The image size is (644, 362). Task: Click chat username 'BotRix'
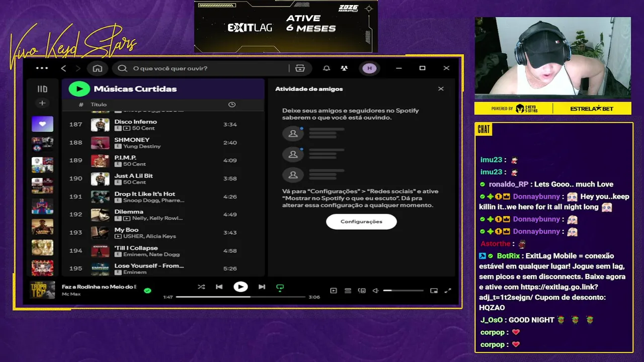pyautogui.click(x=508, y=256)
